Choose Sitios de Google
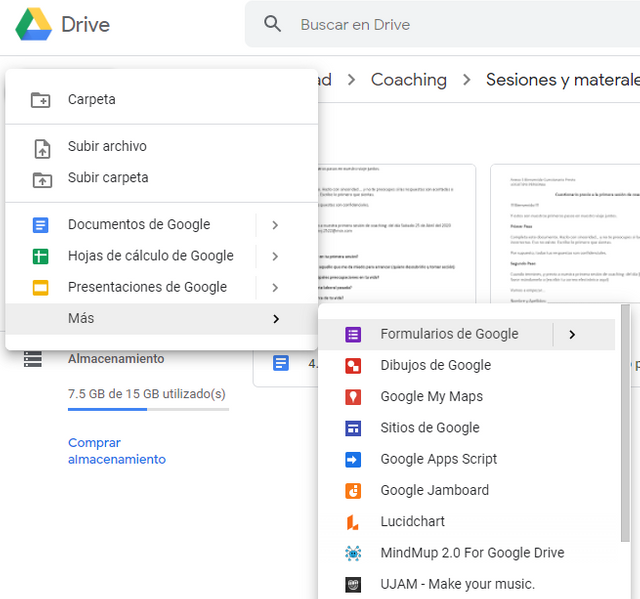Image resolution: width=640 pixels, height=599 pixels. [x=467, y=428]
